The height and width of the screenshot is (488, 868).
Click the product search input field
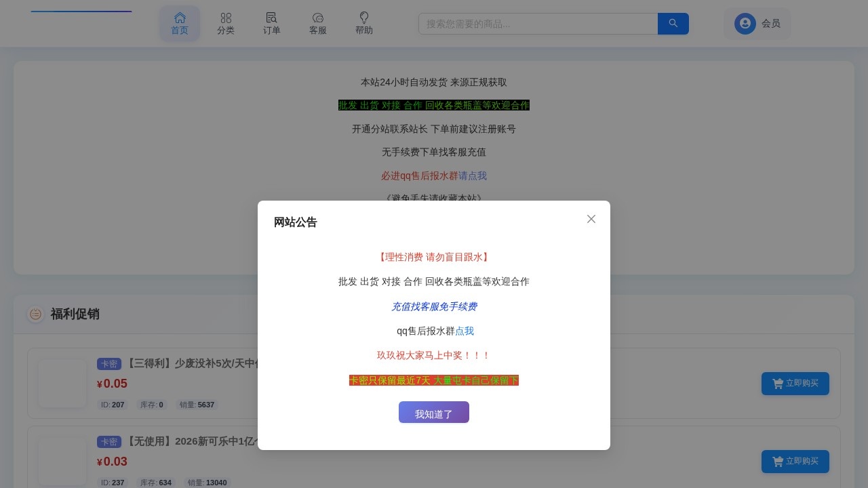[538, 24]
